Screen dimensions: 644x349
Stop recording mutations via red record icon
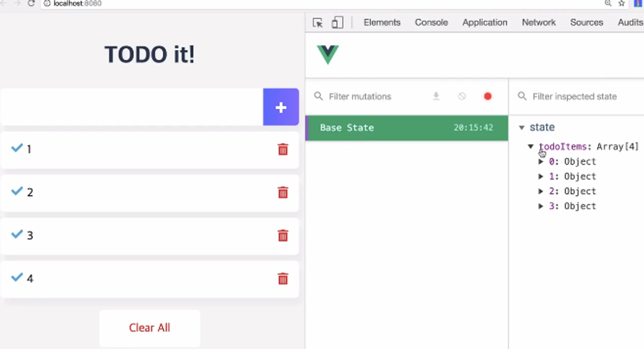pyautogui.click(x=487, y=96)
